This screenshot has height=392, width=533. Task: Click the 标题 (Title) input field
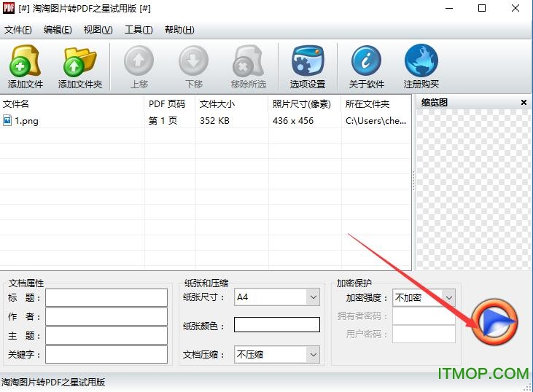pos(106,297)
